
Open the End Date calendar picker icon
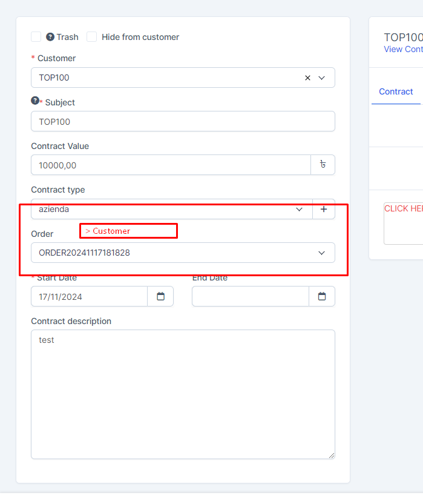[322, 296]
